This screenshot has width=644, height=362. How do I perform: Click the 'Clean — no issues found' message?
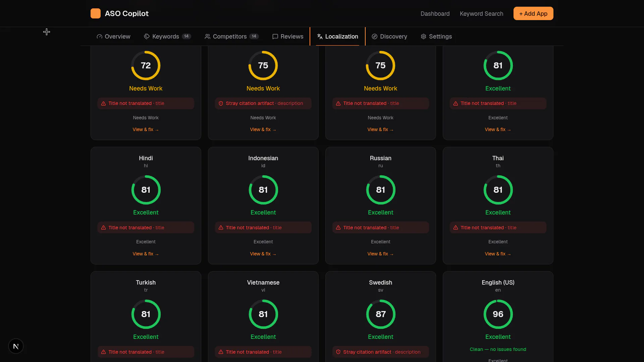coord(498,349)
